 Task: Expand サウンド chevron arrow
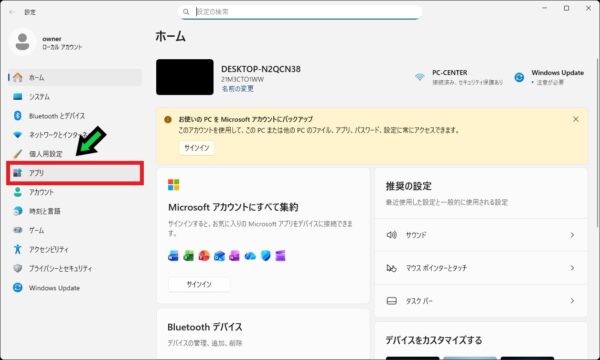(572, 235)
